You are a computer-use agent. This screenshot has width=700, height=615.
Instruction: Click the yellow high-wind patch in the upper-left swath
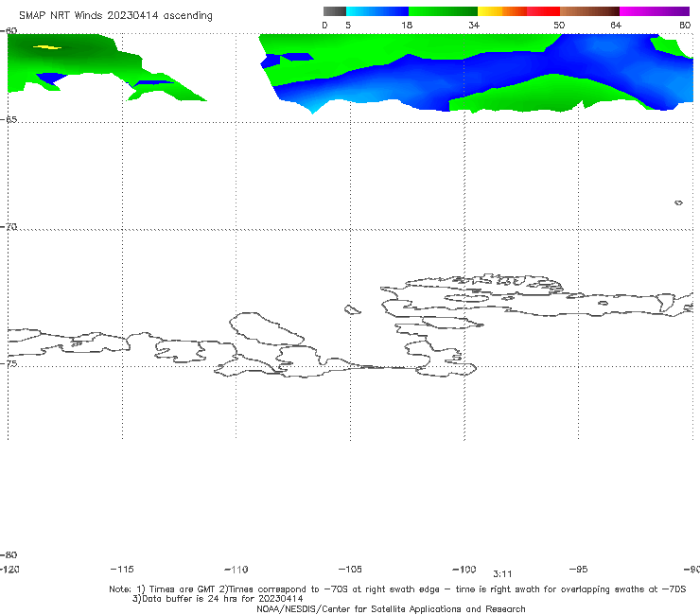47,47
